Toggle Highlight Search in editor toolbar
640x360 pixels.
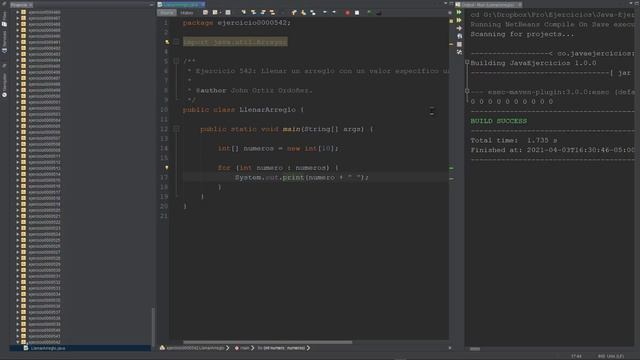coord(272,13)
